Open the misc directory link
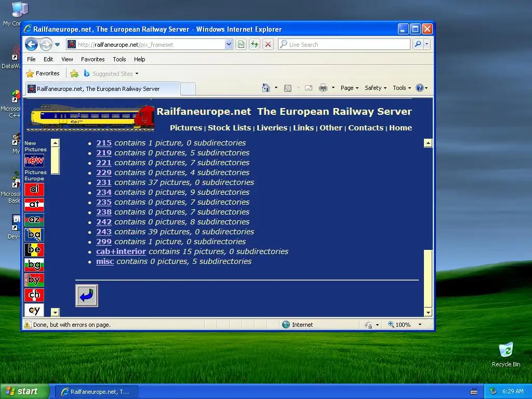Viewport: 532px width, 399px height. point(105,262)
